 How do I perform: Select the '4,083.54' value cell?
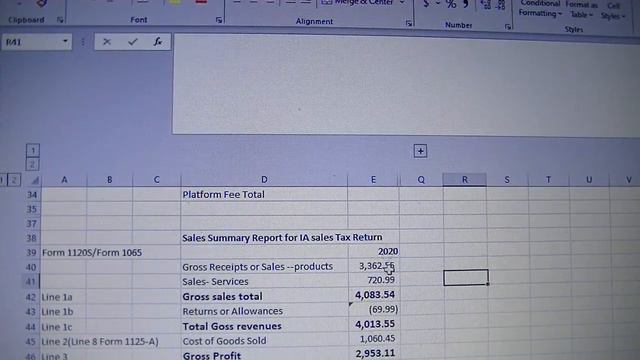(x=373, y=295)
